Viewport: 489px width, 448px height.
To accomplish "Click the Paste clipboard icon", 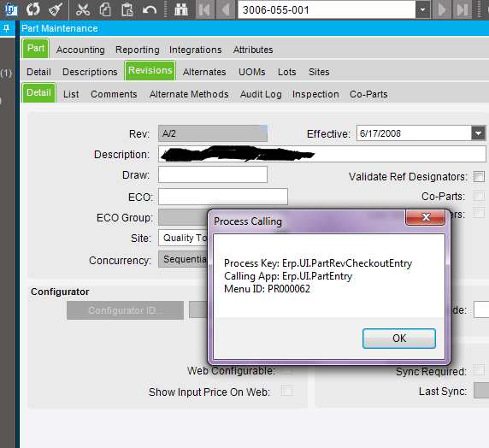I will pyautogui.click(x=127, y=9).
